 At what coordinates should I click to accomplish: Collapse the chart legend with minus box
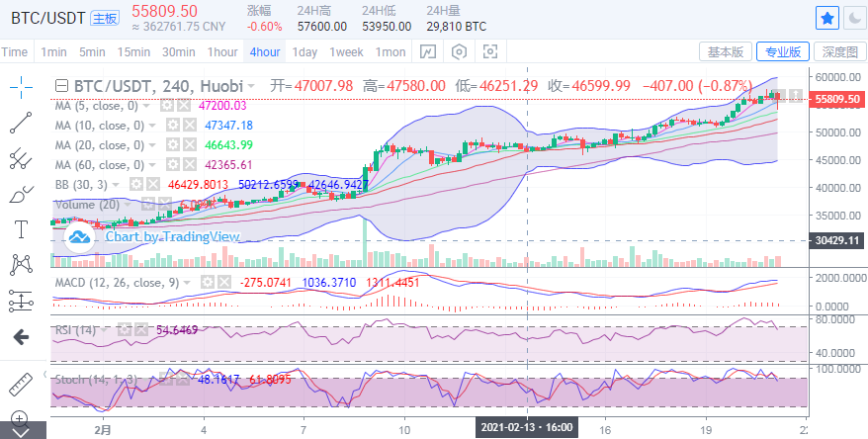point(62,86)
